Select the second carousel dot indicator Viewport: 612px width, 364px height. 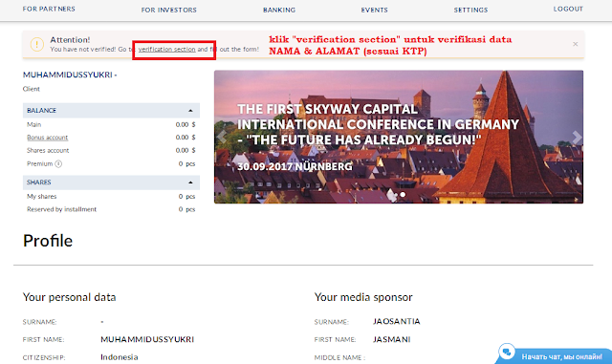403,194
